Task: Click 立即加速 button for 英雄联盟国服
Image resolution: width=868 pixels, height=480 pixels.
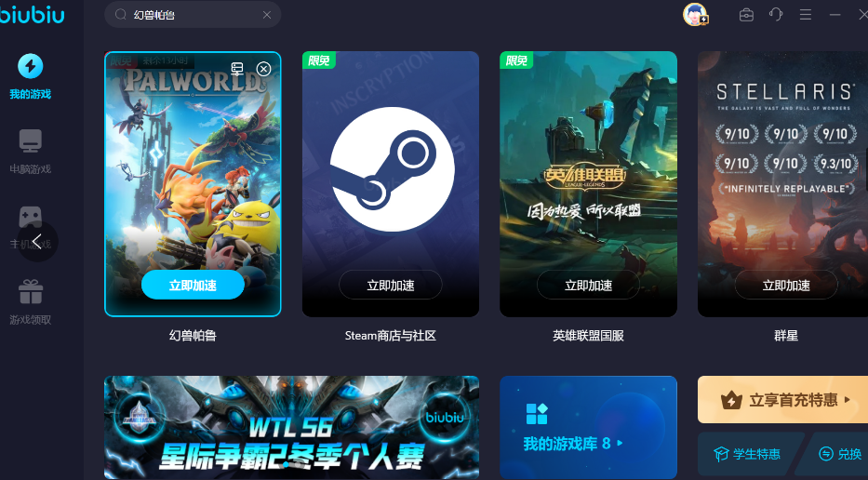Action: tap(588, 286)
